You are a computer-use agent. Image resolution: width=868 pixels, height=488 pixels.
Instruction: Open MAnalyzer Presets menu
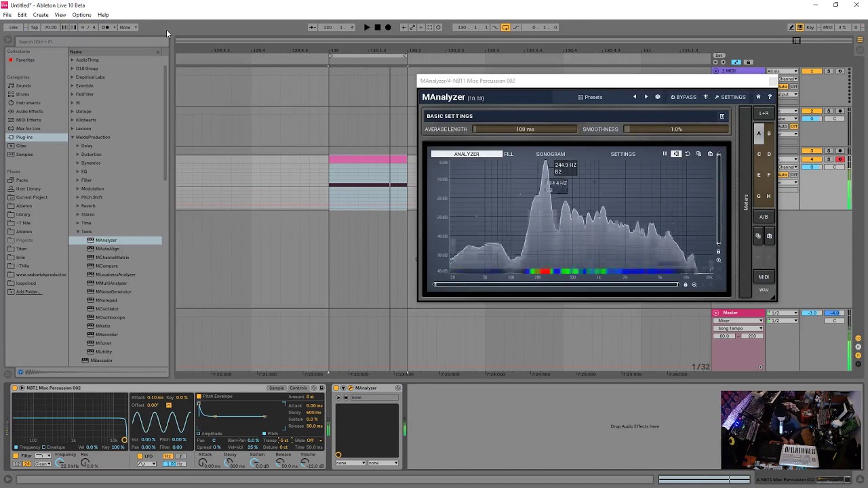coord(590,97)
